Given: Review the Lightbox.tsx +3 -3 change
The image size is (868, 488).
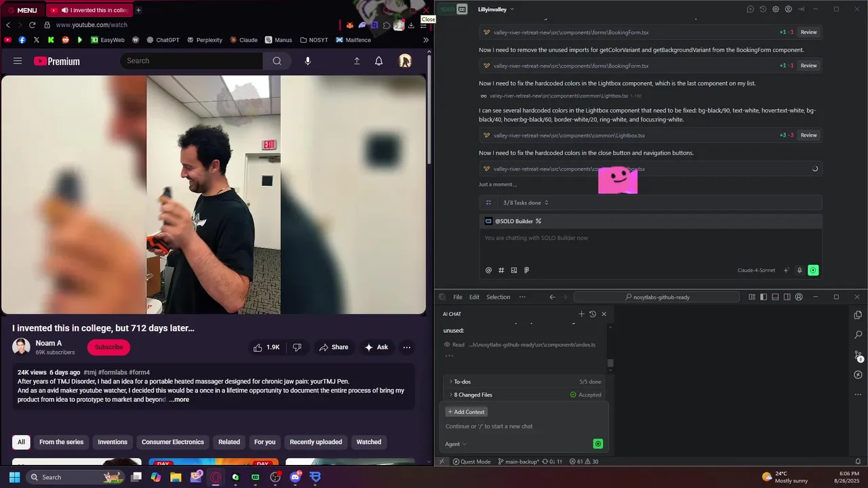Looking at the screenshot, I should tap(808, 135).
